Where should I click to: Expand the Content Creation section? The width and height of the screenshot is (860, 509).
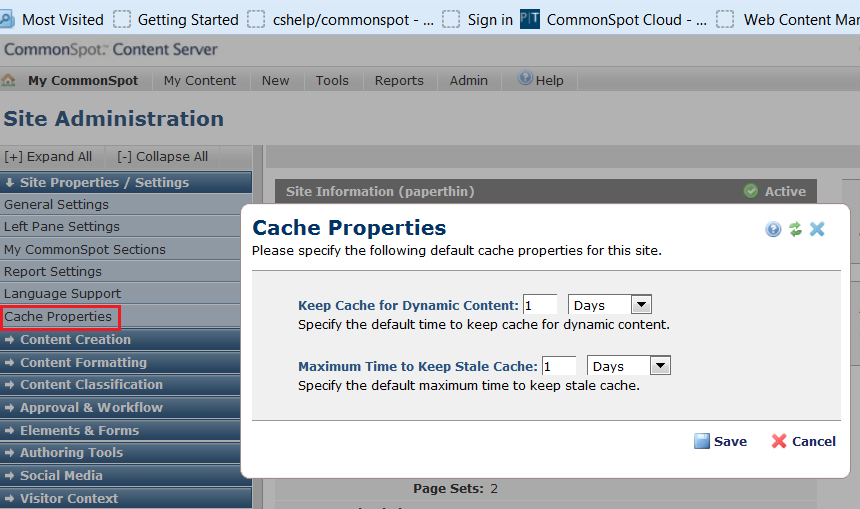pyautogui.click(x=120, y=340)
